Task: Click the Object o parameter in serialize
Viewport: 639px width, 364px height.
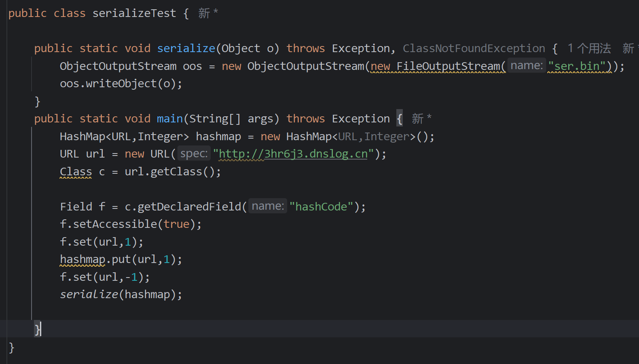Action: (248, 48)
